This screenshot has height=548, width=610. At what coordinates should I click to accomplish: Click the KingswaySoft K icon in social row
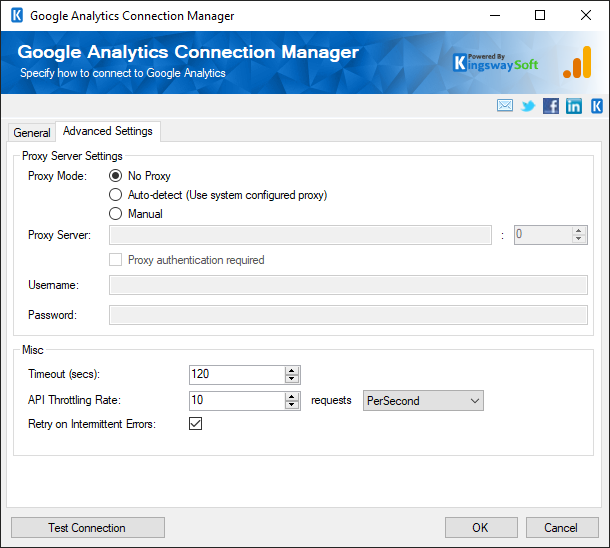click(597, 106)
